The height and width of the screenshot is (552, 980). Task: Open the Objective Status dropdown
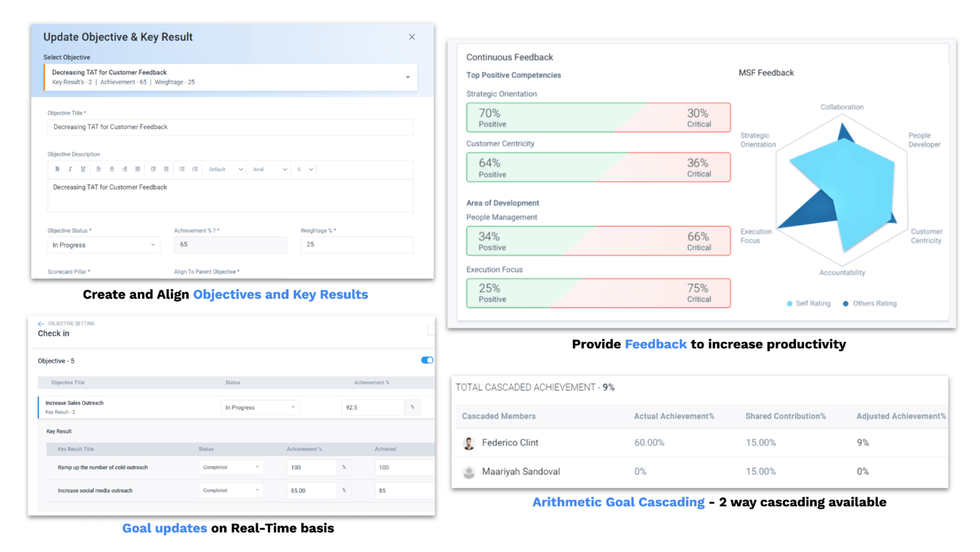pos(103,245)
